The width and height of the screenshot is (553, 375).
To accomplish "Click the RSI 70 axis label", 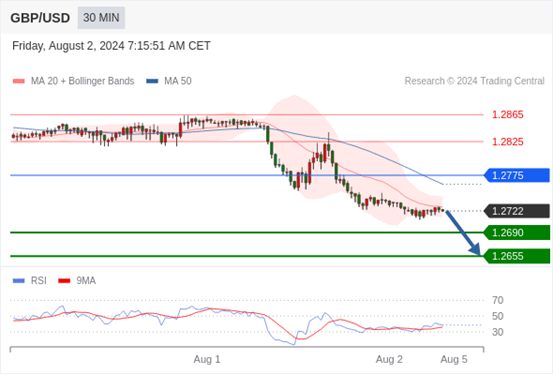I will 498,301.
